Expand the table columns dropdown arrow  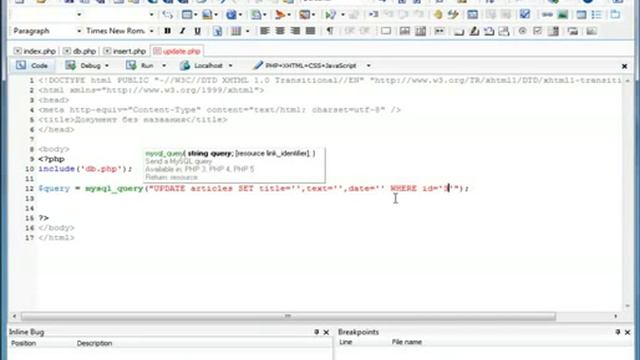point(247,31)
